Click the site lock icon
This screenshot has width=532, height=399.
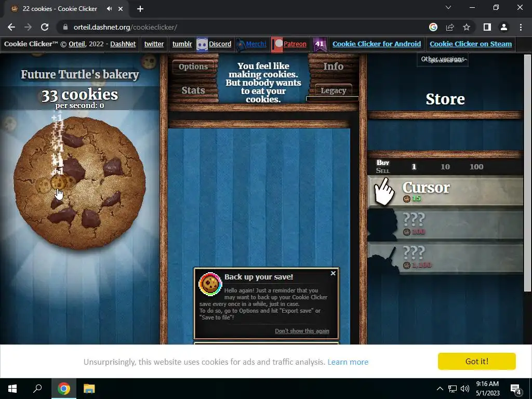click(65, 27)
